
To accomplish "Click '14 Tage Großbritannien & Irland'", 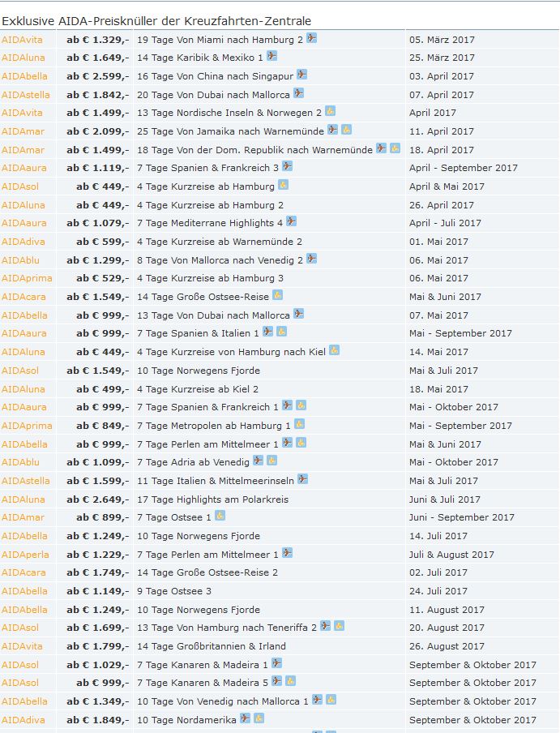I will (x=211, y=646).
